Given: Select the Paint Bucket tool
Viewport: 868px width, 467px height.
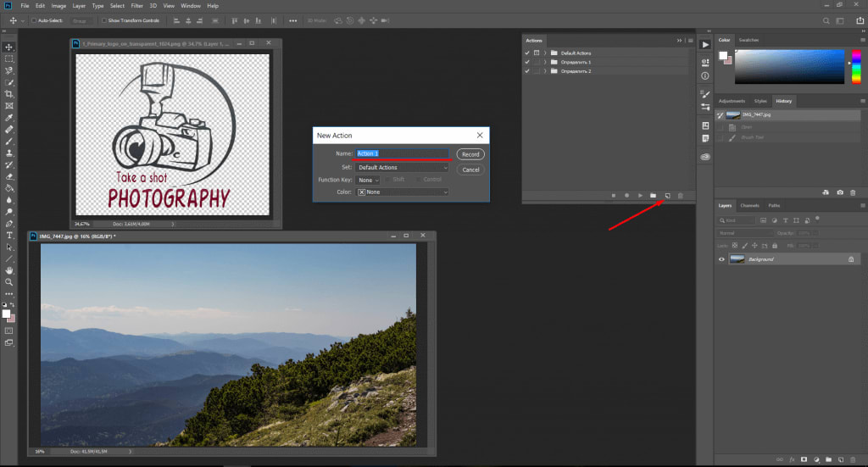Looking at the screenshot, I should click(x=8, y=188).
